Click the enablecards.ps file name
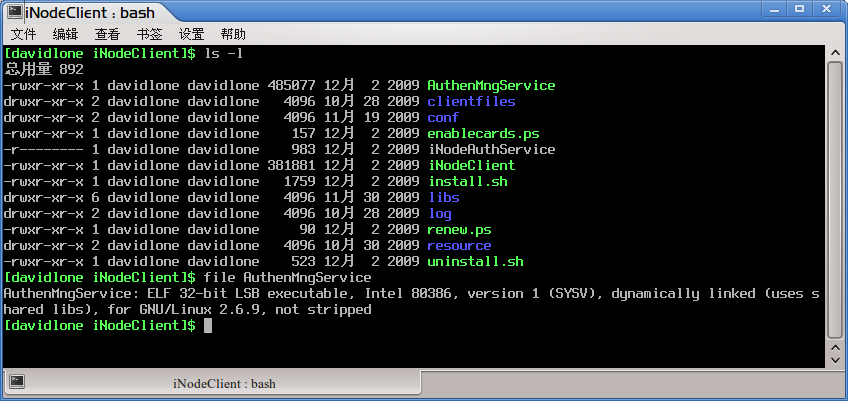Viewport: 848px width, 401px height. point(483,134)
